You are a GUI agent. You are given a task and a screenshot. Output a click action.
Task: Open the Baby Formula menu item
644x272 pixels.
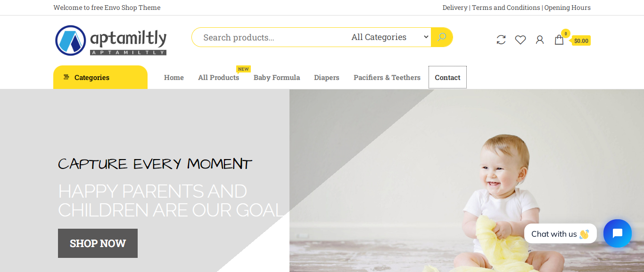click(x=277, y=78)
